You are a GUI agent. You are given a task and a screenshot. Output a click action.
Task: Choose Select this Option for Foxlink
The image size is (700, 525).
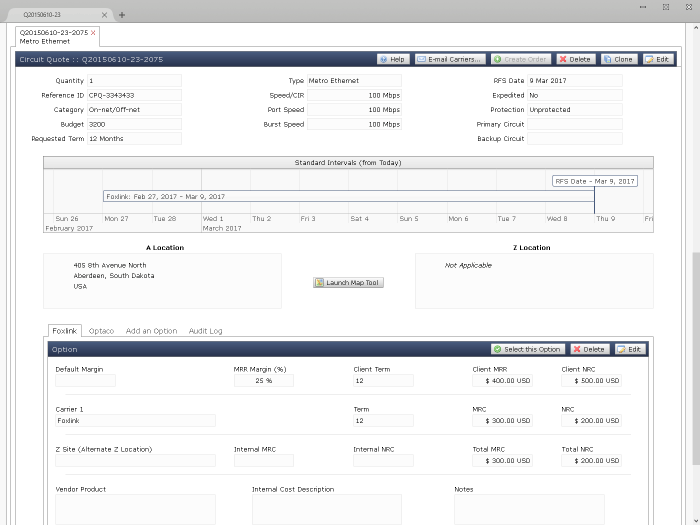tap(528, 349)
